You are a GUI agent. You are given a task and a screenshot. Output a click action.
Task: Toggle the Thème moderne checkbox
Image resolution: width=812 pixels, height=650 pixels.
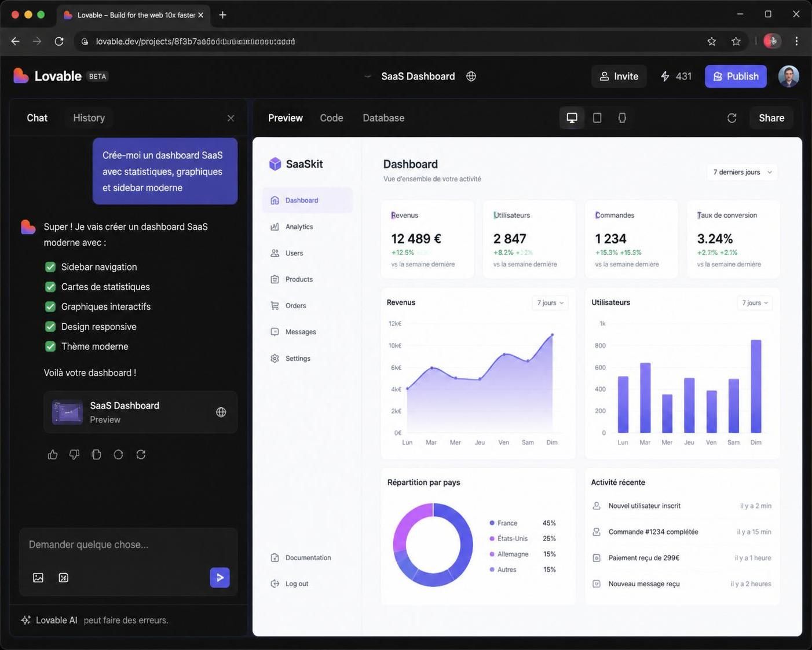(x=50, y=346)
